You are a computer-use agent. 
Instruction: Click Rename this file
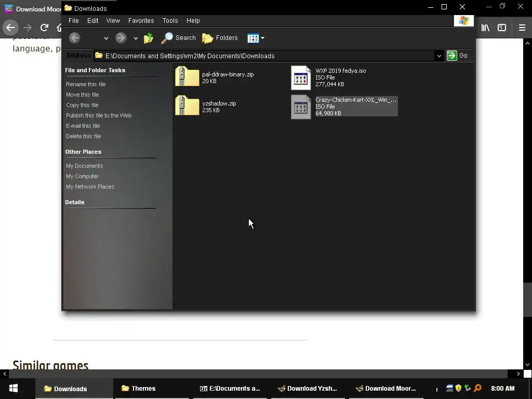[86, 84]
